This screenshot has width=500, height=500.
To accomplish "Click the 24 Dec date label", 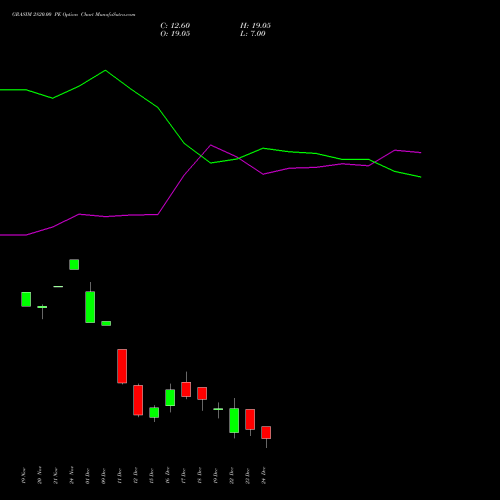I will (264, 475).
